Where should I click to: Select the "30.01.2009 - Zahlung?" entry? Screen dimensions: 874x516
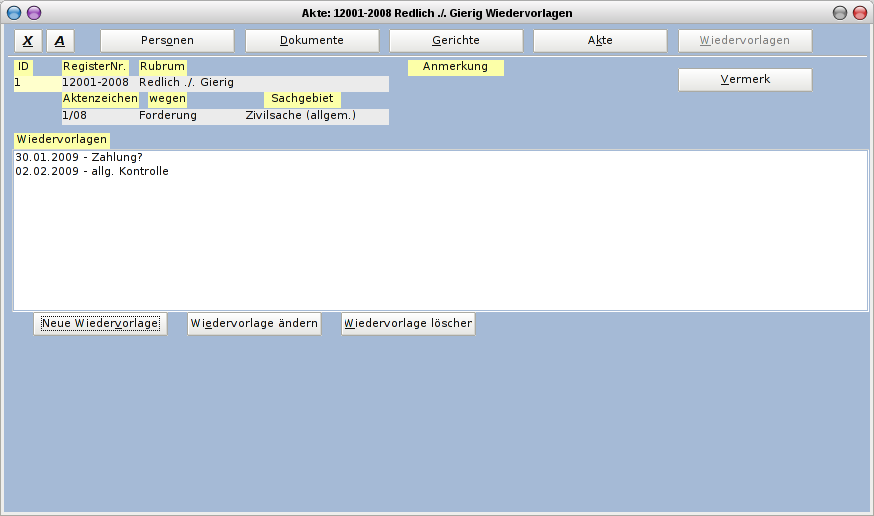point(79,158)
